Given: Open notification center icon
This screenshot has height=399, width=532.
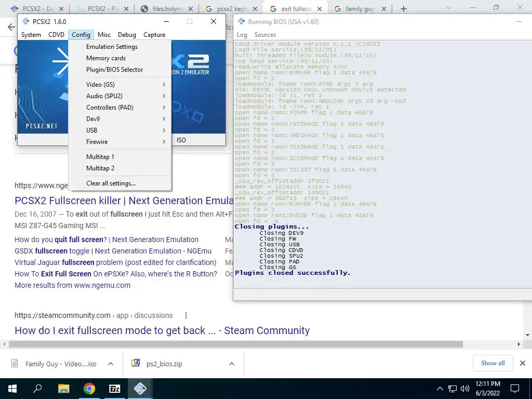Looking at the screenshot, I should 515,389.
